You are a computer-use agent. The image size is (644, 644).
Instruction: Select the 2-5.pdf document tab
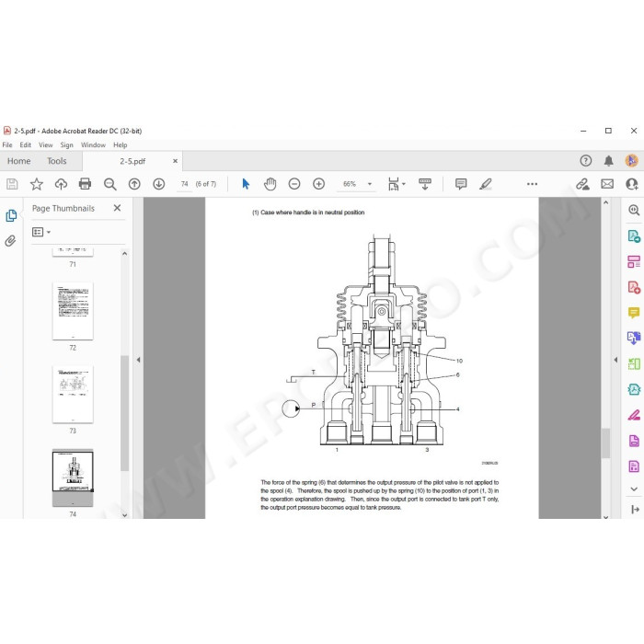coord(132,161)
